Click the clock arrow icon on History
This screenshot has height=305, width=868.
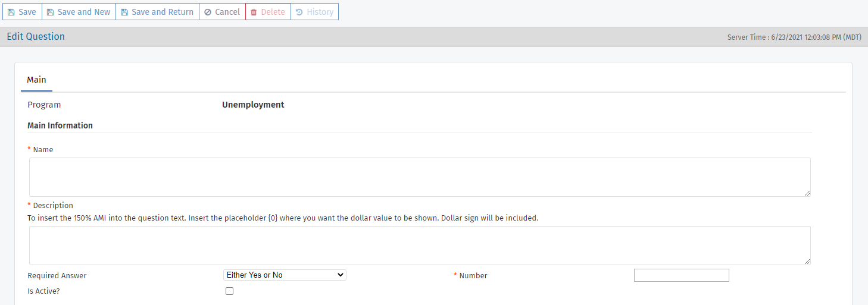coord(299,12)
